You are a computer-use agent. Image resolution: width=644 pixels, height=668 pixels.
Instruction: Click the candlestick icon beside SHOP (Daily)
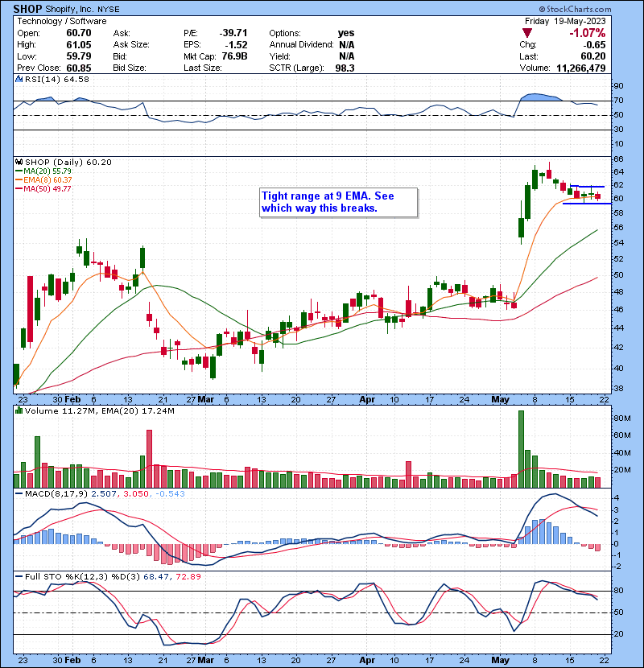19,162
